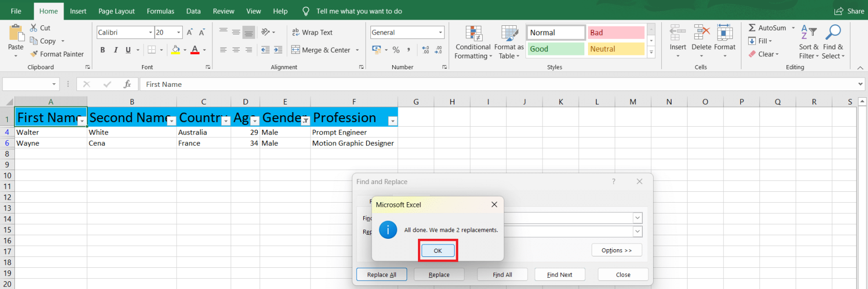Screen dimensions: 868x289
Task: Toggle Italic formatting
Action: [115, 50]
